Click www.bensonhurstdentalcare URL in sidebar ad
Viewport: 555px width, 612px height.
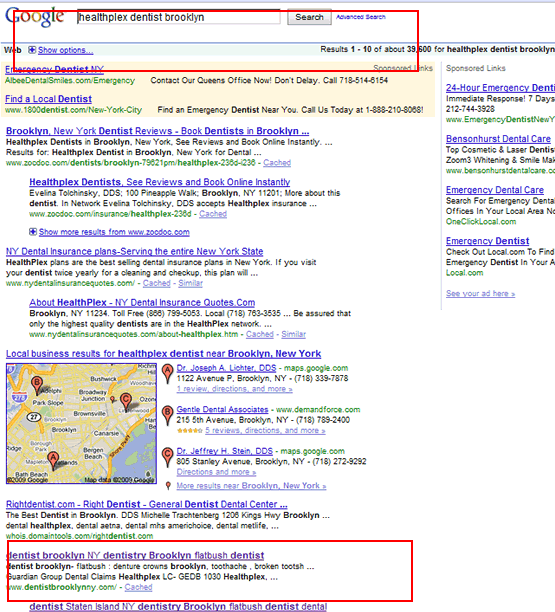point(500,171)
